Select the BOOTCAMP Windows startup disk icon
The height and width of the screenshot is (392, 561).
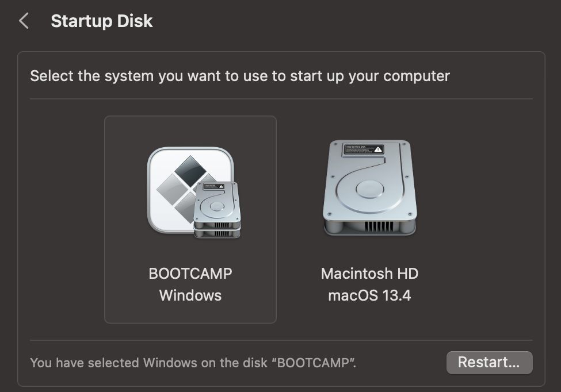(x=190, y=190)
